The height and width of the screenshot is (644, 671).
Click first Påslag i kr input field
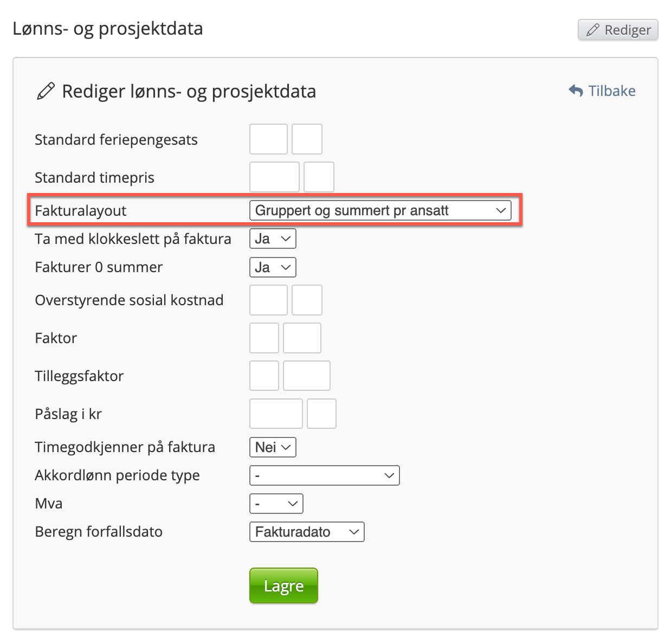coord(276,414)
